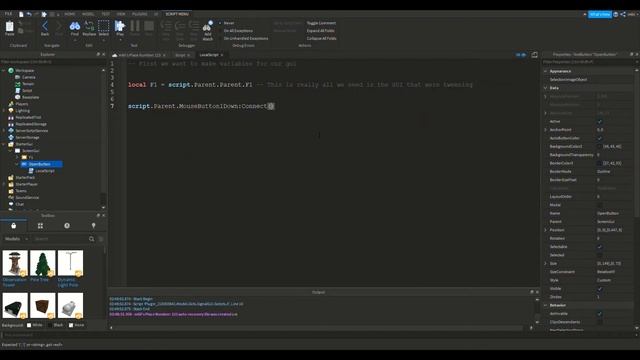Collapse the Appearance properties section
The image size is (640, 360).
545,71
